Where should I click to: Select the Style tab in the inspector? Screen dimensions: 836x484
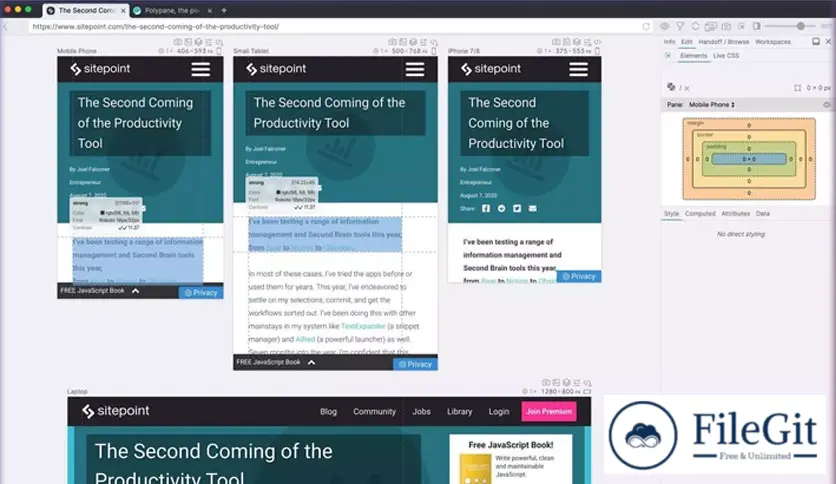click(x=671, y=213)
